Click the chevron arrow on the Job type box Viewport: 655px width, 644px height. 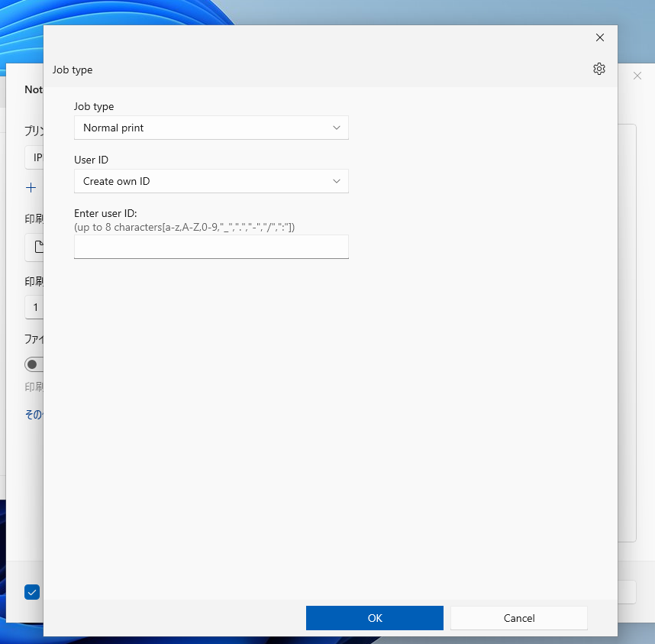click(336, 128)
